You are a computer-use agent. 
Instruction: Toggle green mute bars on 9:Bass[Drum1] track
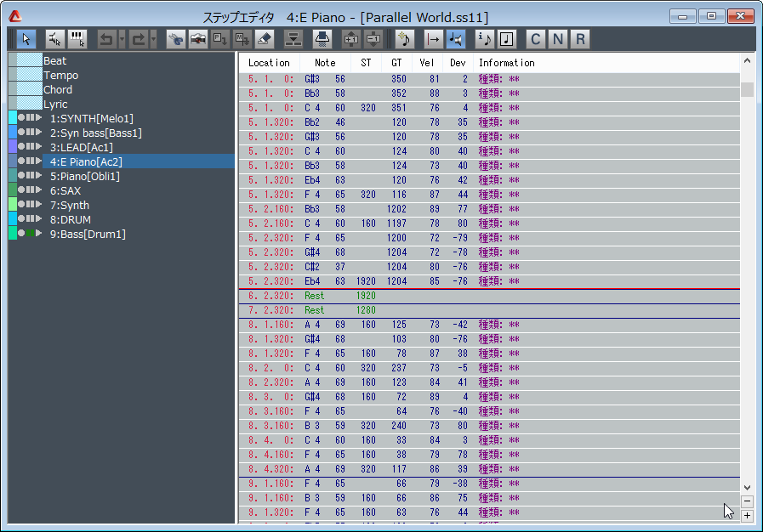pos(30,233)
